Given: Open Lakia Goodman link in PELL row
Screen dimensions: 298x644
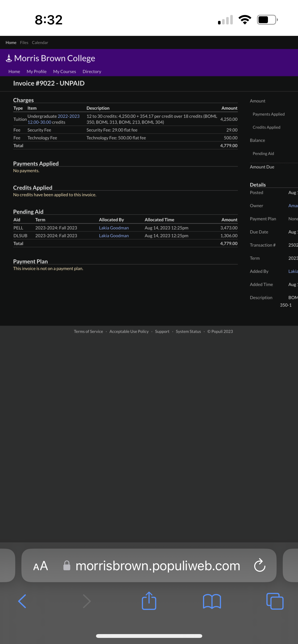Looking at the screenshot, I should [x=114, y=228].
